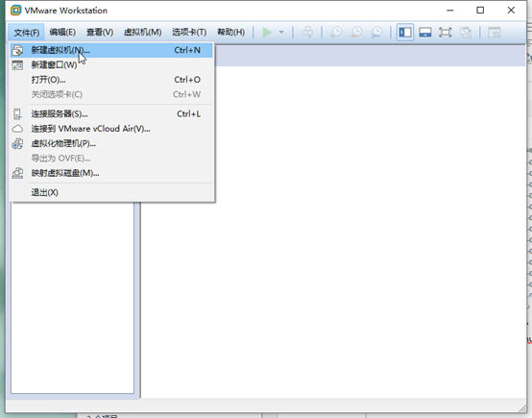532x418 pixels.
Task: Select 导出为 OVF(E)... menu entry
Action: (111, 159)
